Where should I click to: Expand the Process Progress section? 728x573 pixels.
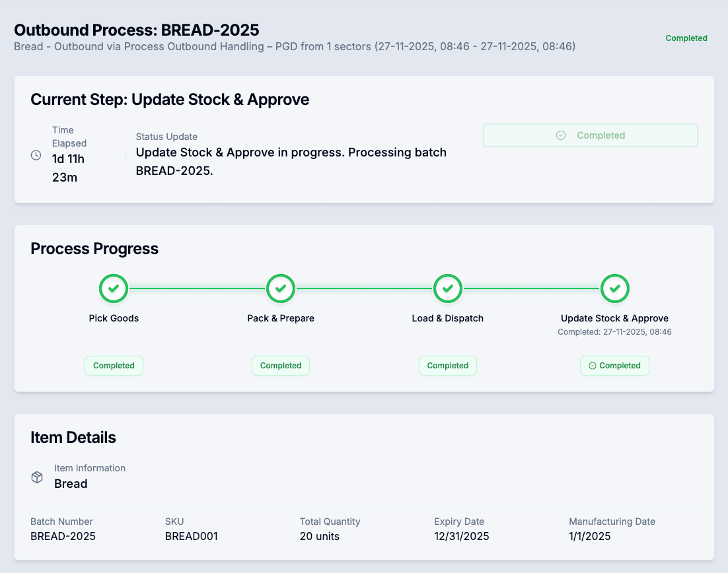(94, 249)
